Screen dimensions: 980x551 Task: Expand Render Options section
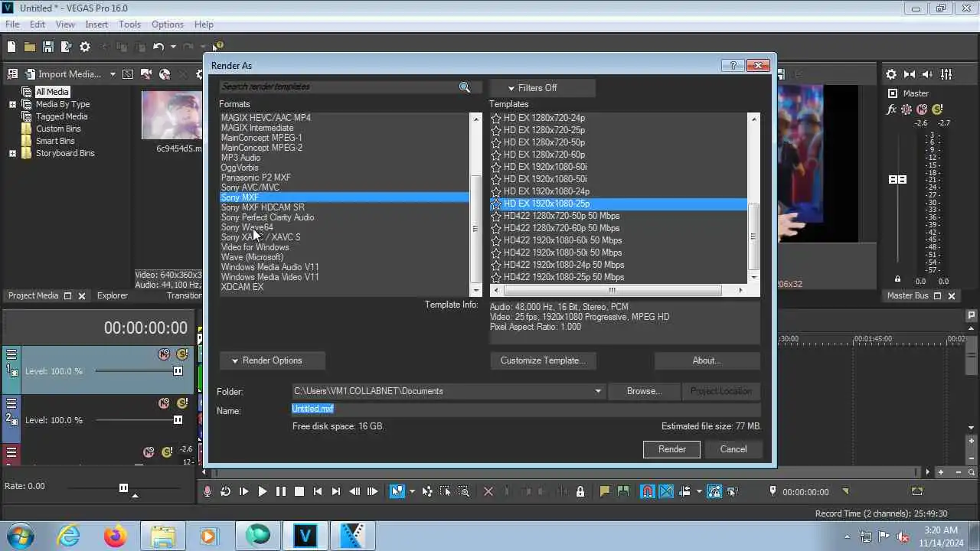pos(273,360)
